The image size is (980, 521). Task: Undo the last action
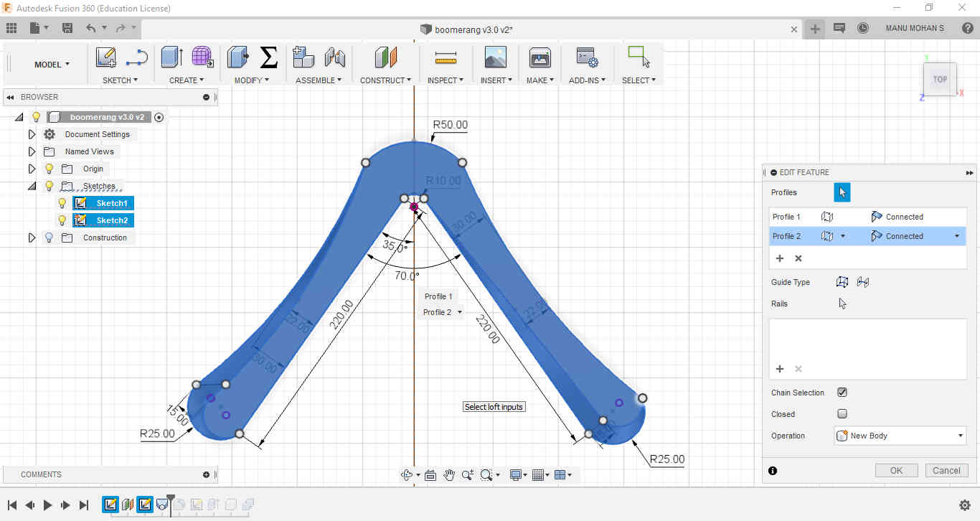[x=90, y=28]
